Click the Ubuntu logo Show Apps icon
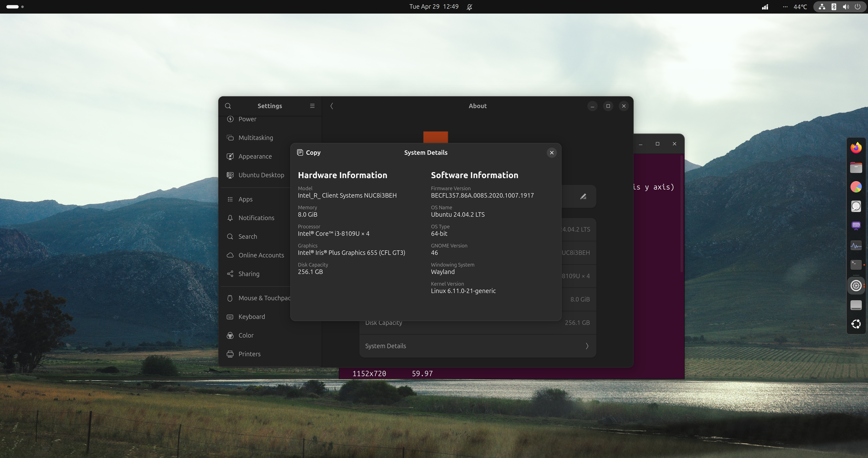The image size is (868, 458). (x=856, y=324)
